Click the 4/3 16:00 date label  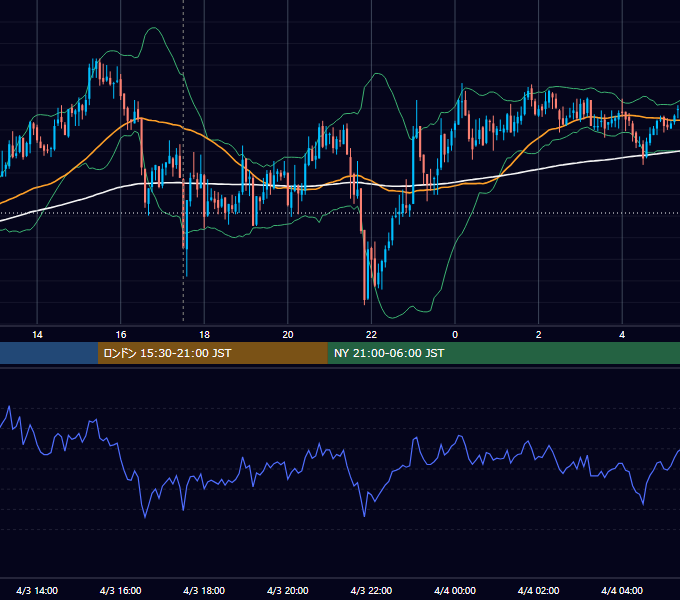(x=121, y=590)
